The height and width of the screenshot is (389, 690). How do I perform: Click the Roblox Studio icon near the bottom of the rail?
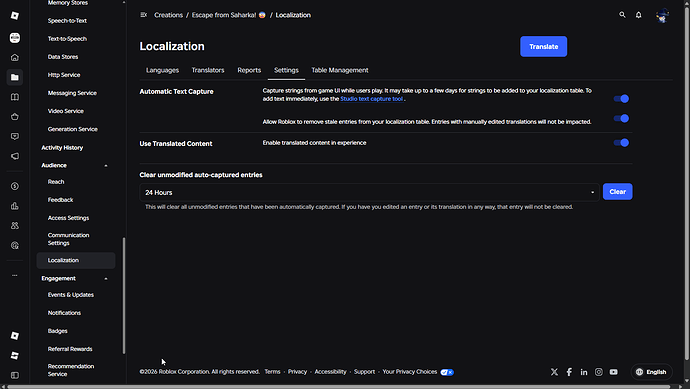(15, 356)
